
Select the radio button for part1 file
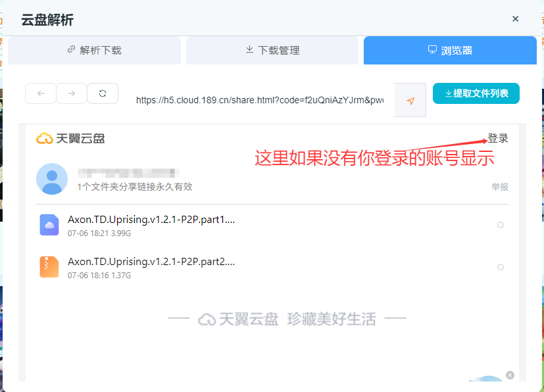[x=501, y=225]
